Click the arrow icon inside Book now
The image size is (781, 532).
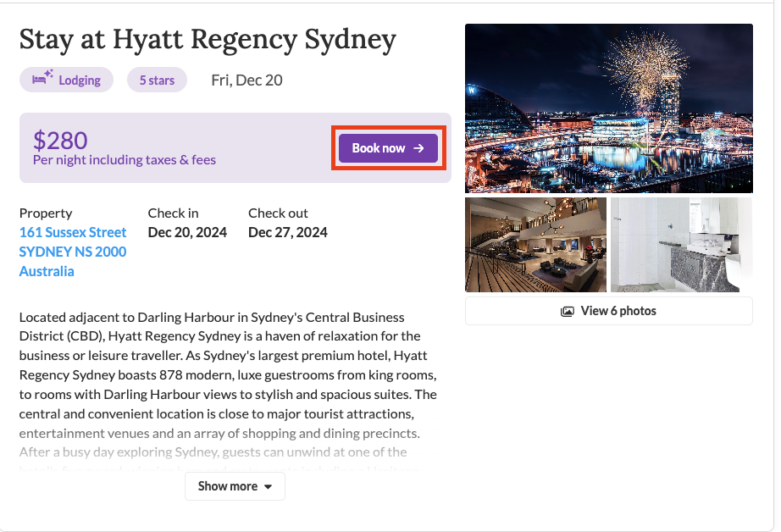pos(418,148)
